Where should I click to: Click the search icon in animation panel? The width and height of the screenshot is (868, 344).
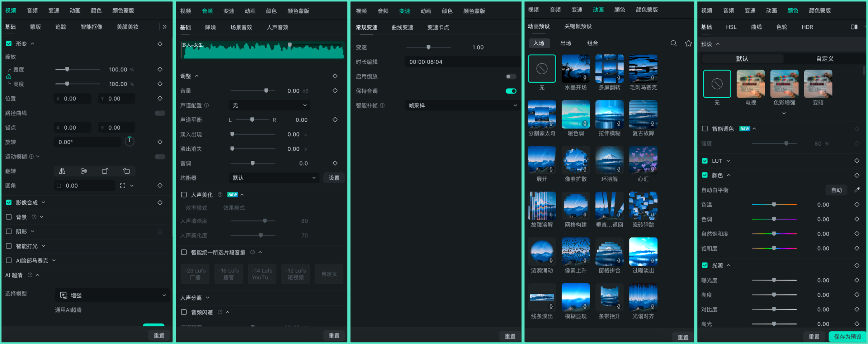(674, 43)
